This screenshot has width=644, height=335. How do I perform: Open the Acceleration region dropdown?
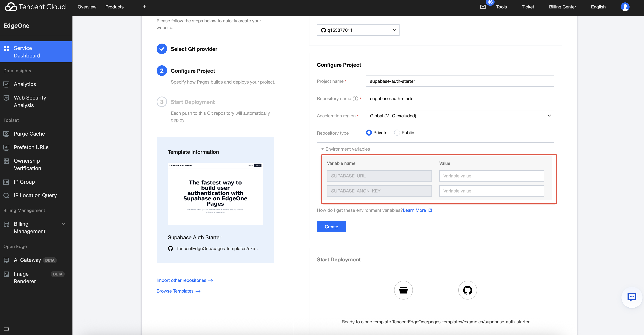click(460, 116)
